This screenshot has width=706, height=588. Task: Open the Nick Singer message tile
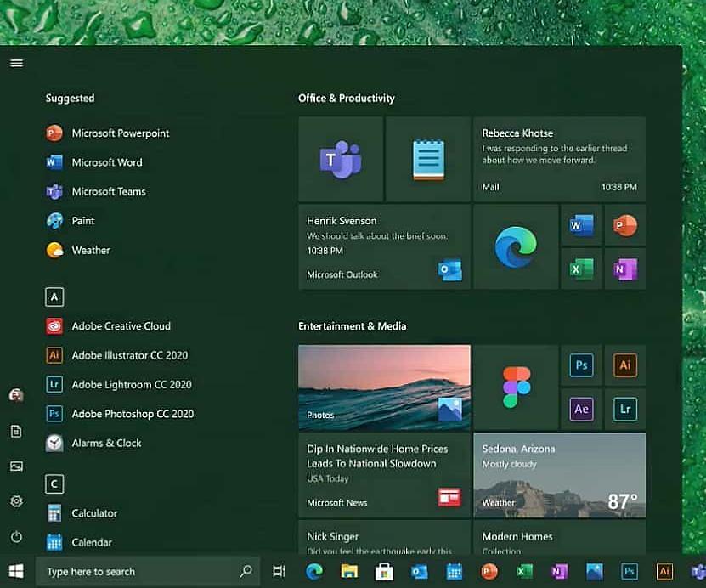pyautogui.click(x=385, y=537)
